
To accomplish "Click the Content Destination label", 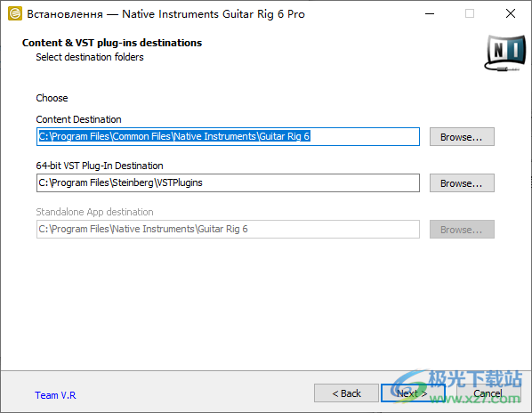I will tap(78, 119).
